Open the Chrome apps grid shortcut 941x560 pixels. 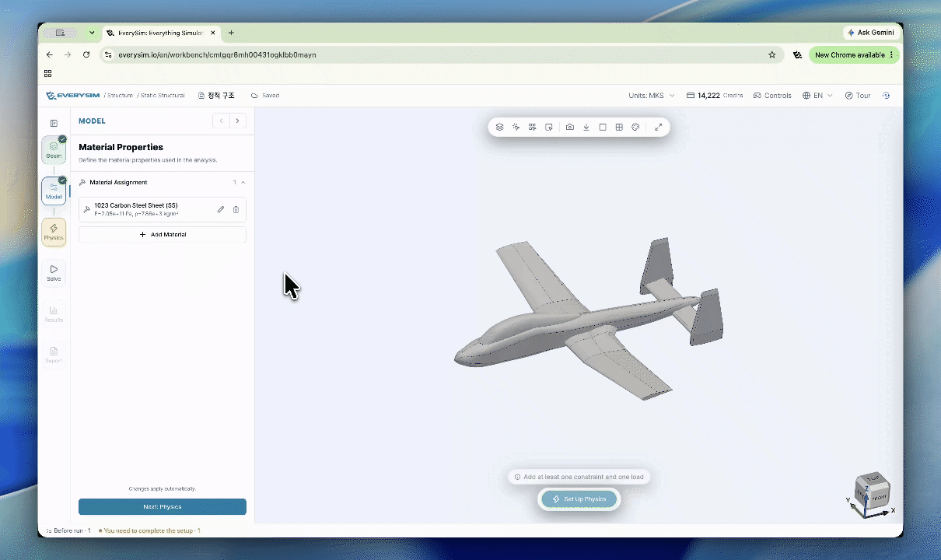click(x=47, y=74)
